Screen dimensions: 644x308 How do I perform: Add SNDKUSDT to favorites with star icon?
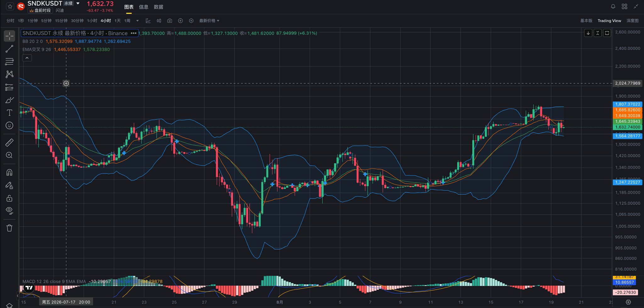click(10, 6)
